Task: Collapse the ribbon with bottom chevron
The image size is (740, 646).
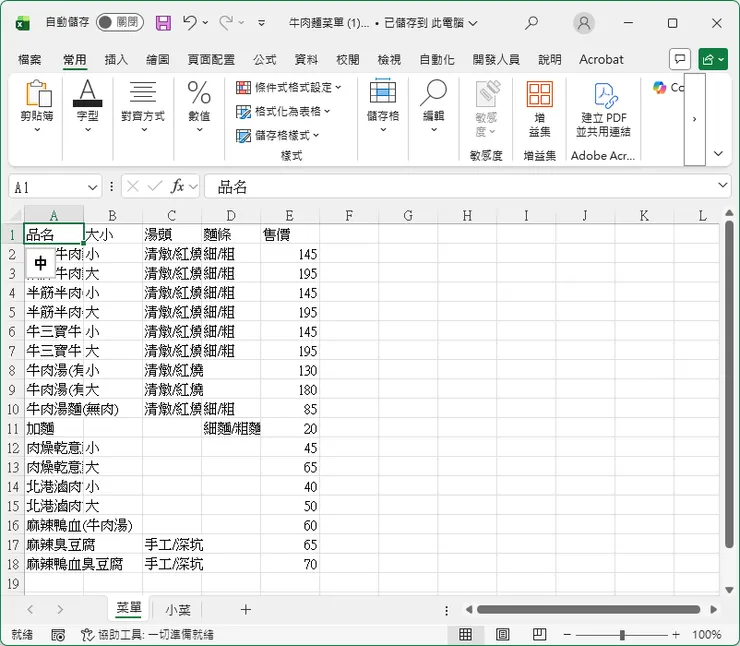Action: [x=718, y=153]
